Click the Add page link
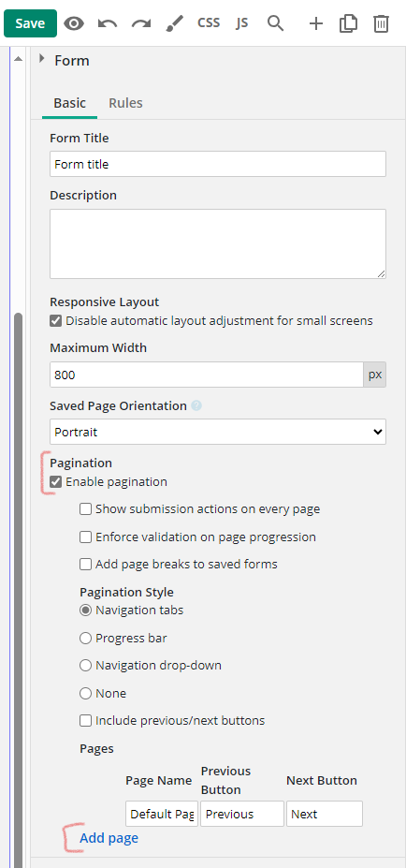406x868 pixels. [109, 838]
